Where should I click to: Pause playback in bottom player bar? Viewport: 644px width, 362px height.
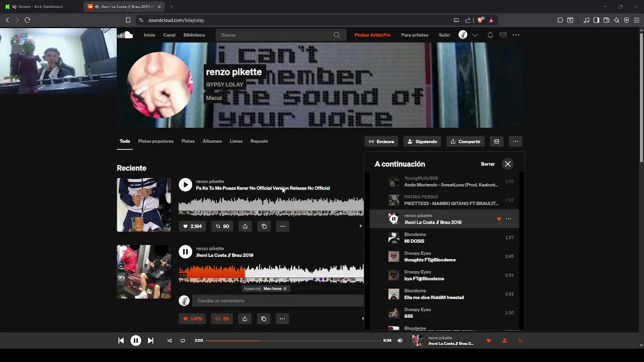(136, 340)
